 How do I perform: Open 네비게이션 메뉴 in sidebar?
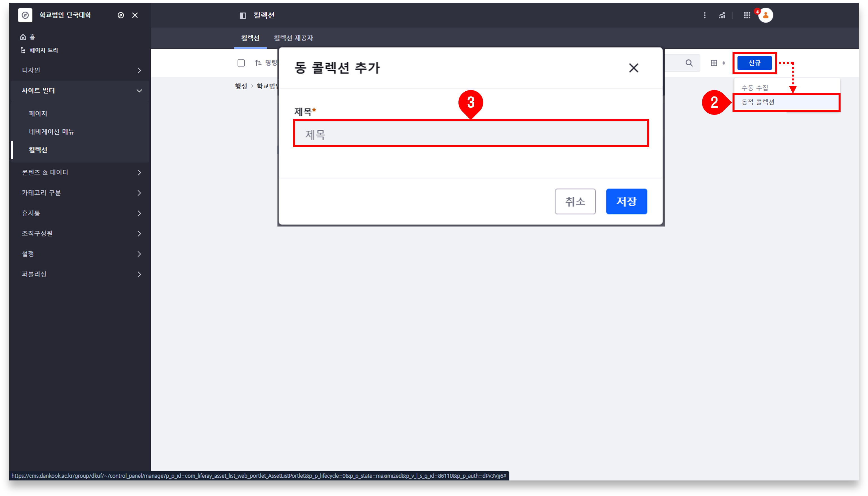[51, 132]
